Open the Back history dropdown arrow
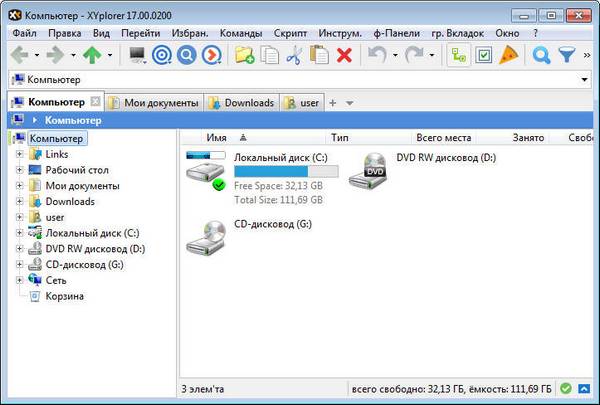Screen dimensions: 600x405 point(37,56)
